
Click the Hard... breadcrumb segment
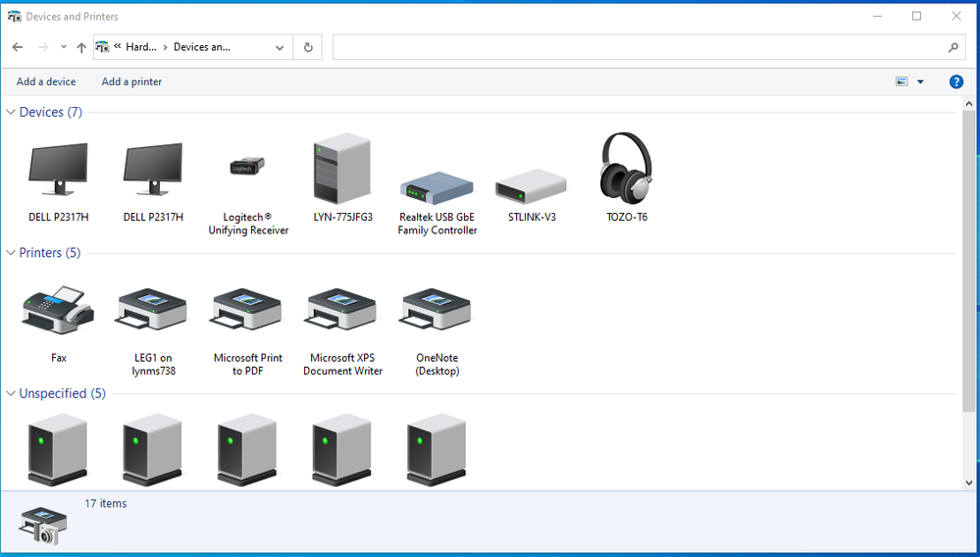click(x=141, y=47)
